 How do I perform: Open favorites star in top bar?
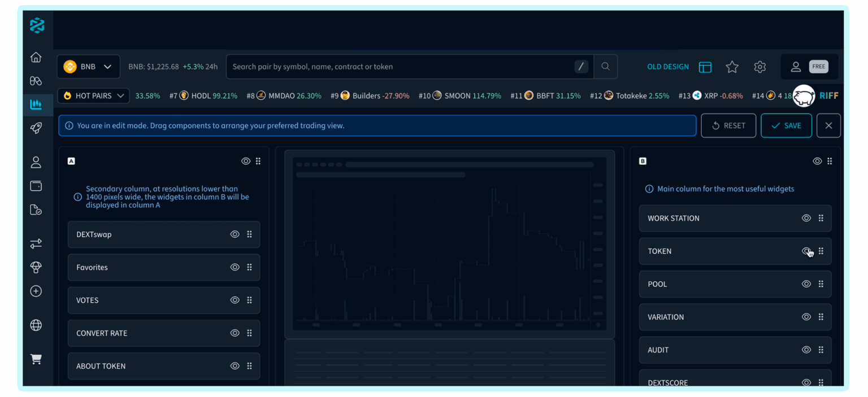732,67
